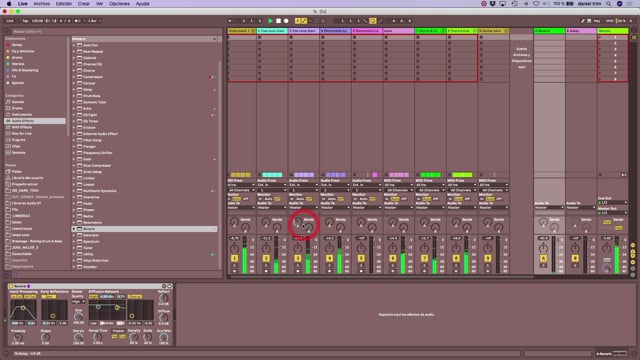Toggle the Reverb device activator
Image resolution: width=640 pixels, height=360 pixels.
11,286
